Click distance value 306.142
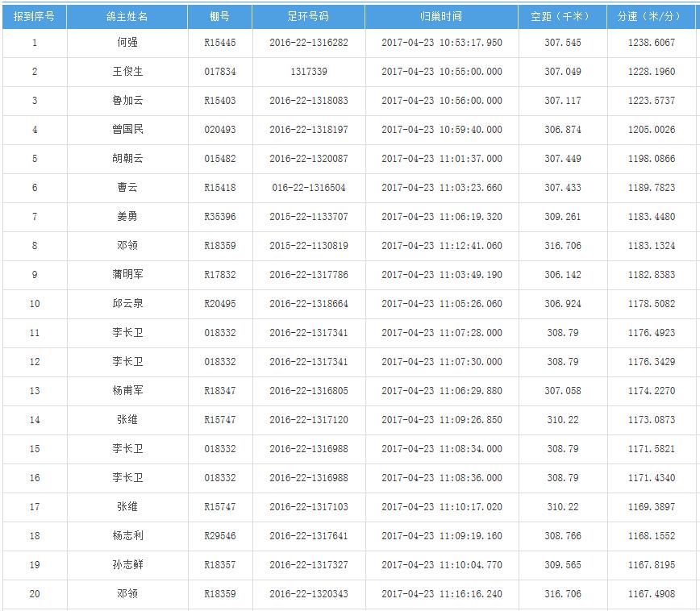This screenshot has width=700, height=611. point(562,275)
